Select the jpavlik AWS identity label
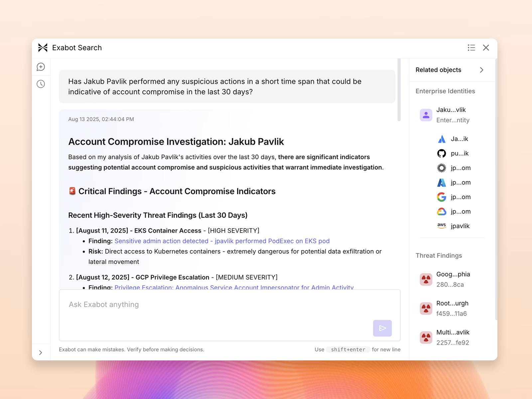The image size is (532, 399). pos(460,226)
